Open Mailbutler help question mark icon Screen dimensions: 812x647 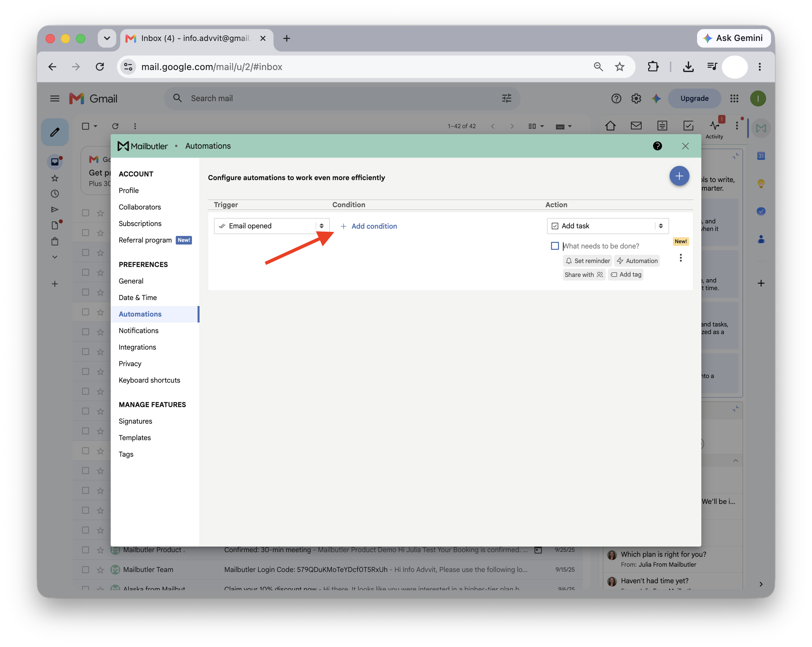(657, 146)
